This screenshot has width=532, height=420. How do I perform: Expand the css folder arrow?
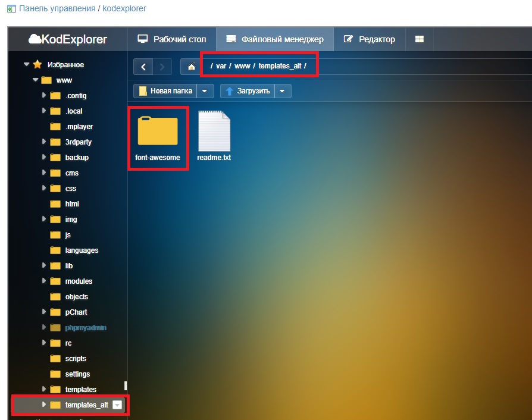click(44, 188)
